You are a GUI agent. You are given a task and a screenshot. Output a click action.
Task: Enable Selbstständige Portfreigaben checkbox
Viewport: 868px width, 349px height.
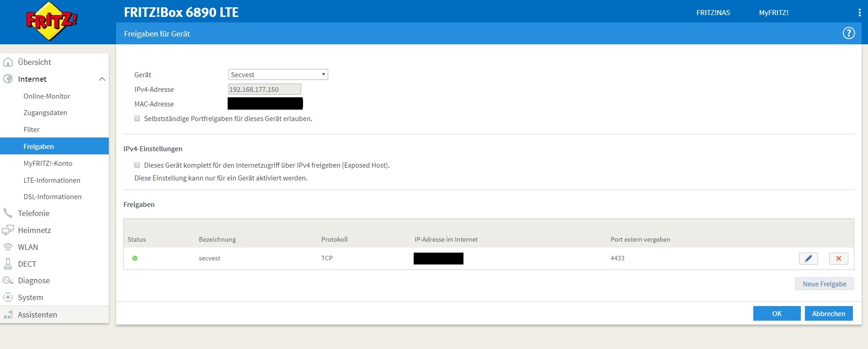pos(137,119)
